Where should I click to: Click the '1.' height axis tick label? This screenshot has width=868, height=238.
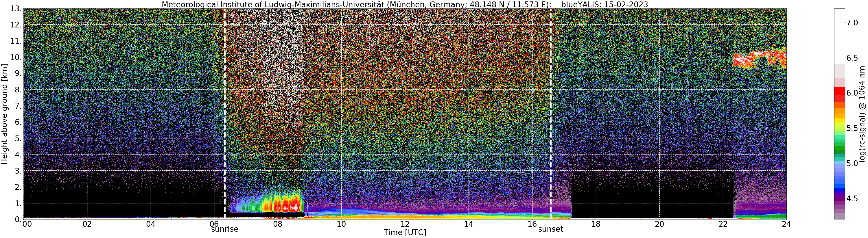[18, 203]
